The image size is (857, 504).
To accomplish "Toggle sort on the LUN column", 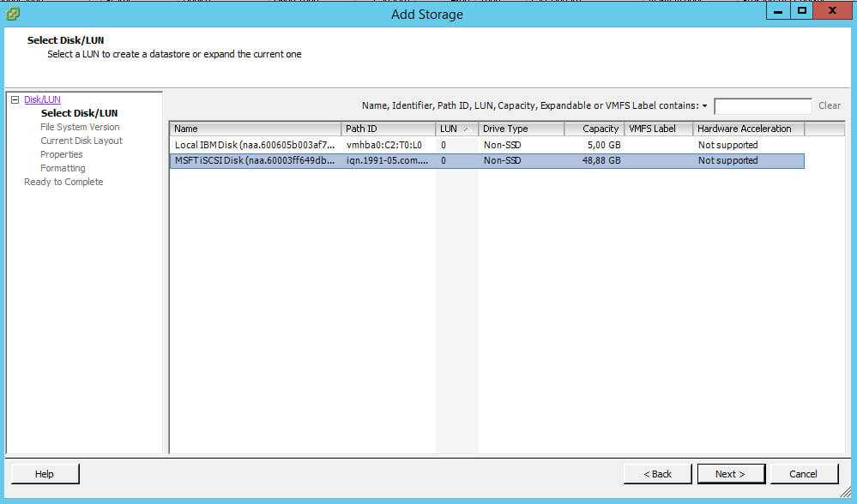I will click(x=456, y=129).
